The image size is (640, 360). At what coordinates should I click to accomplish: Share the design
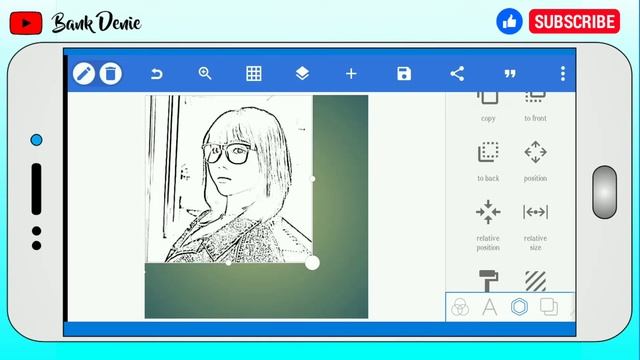click(457, 73)
